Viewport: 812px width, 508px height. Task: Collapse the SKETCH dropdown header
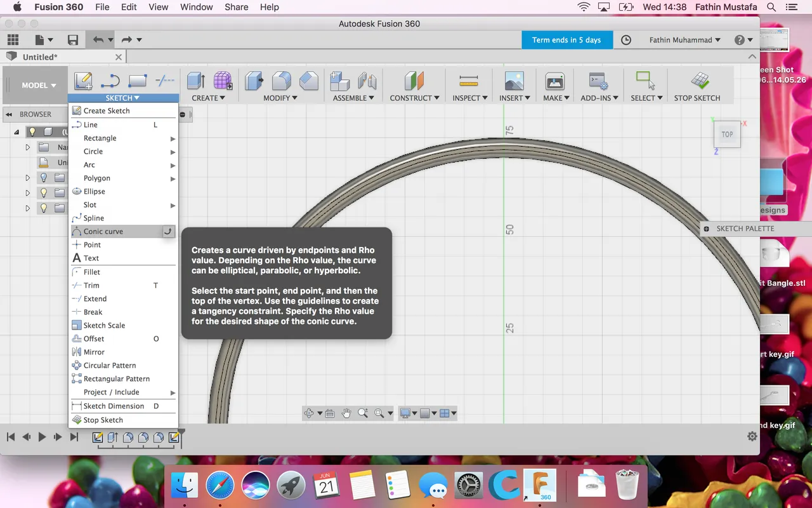(123, 98)
